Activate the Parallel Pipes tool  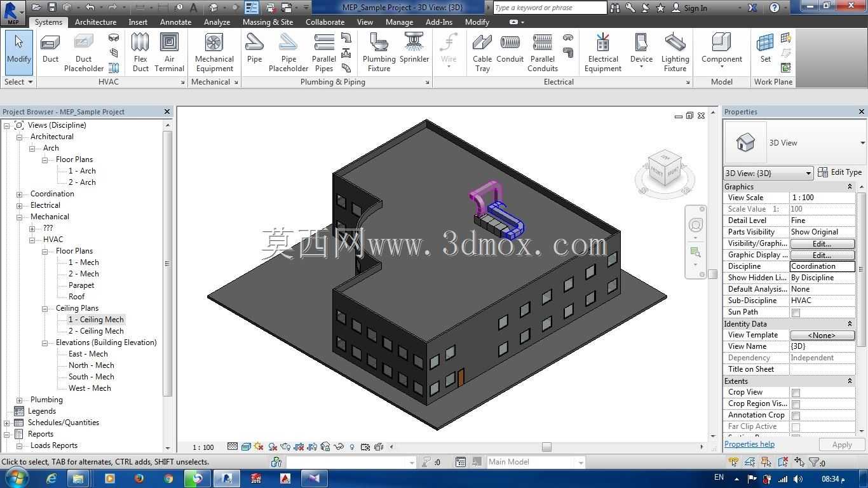(324, 52)
